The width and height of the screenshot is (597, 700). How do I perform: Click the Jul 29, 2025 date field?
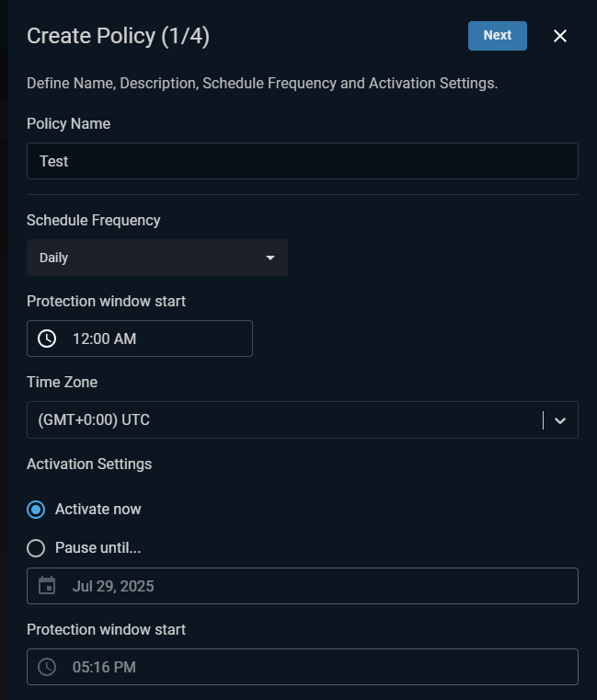[x=303, y=586]
